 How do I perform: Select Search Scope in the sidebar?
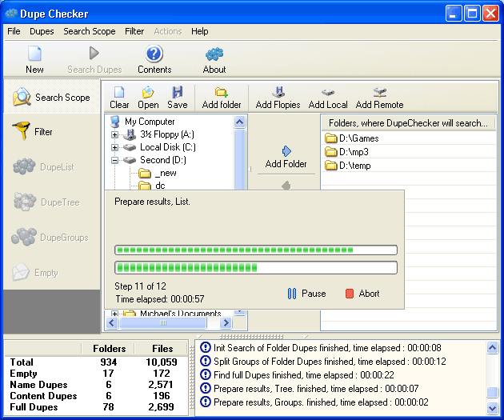pyautogui.click(x=51, y=97)
